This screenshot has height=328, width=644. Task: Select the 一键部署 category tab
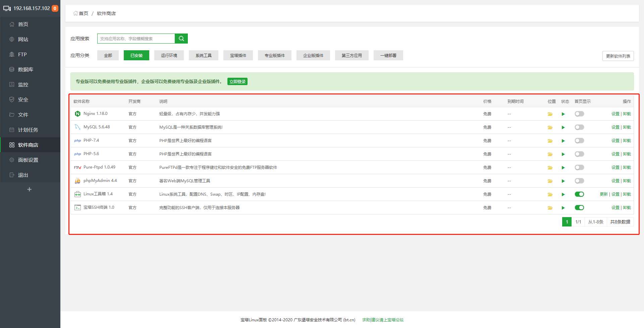pyautogui.click(x=388, y=55)
